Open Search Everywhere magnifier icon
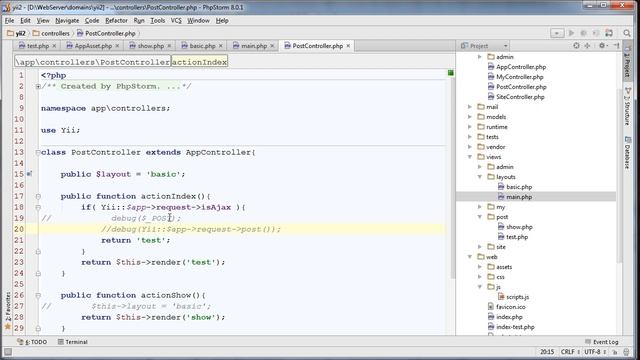The height and width of the screenshot is (360, 640). [x=627, y=33]
